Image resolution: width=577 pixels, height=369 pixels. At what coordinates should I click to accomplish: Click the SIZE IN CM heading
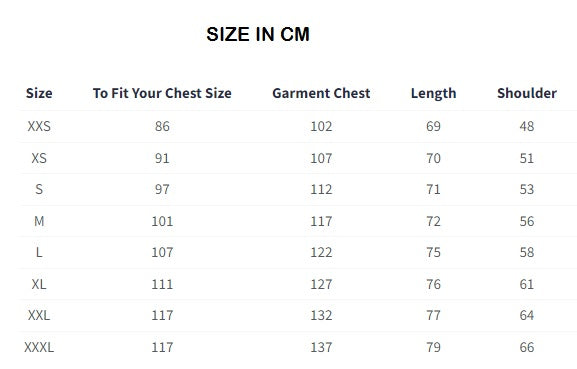coord(258,34)
